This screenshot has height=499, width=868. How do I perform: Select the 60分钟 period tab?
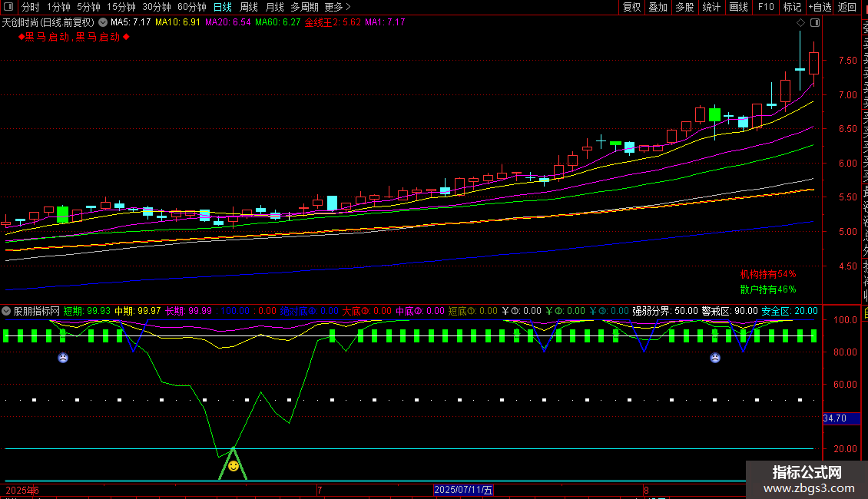192,7
